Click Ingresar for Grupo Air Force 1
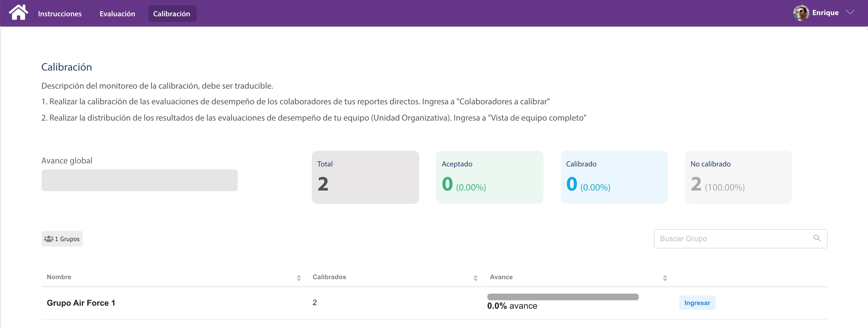Image resolution: width=868 pixels, height=328 pixels. point(697,303)
